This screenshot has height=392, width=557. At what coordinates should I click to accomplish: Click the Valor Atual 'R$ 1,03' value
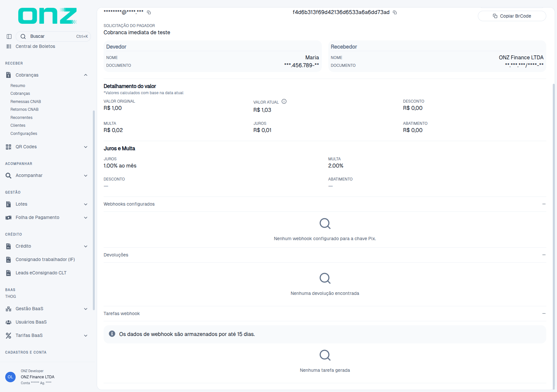262,110
